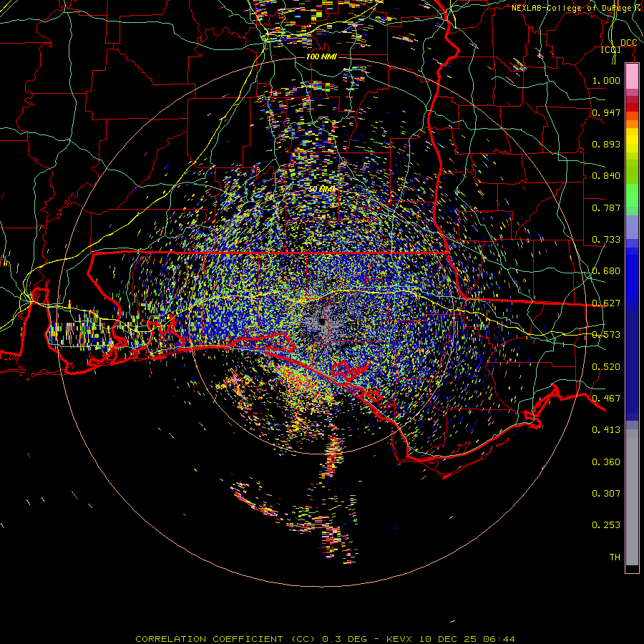Select the pink color band at the legend top
Screen dimensions: 644x644
[632, 77]
